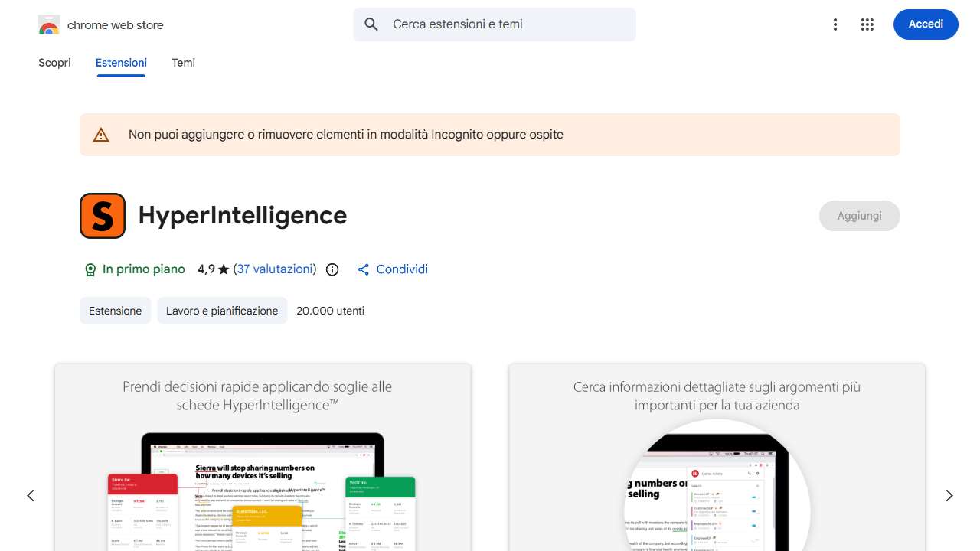Viewport: 980px width, 551px height.
Task: Open the 37 valutazioni link
Action: [275, 269]
